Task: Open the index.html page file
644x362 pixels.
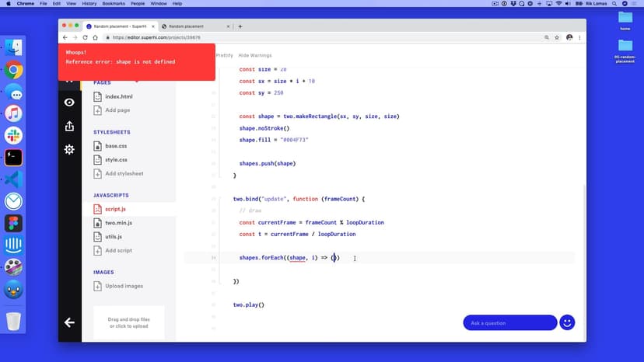Action: point(118,97)
